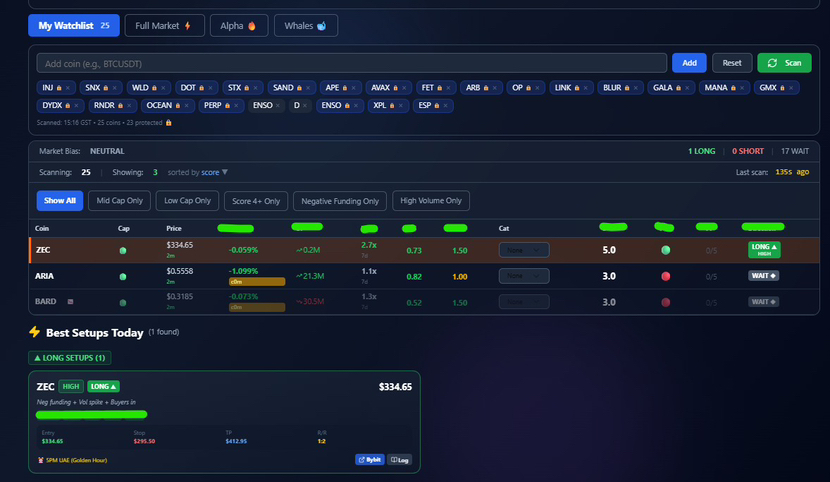The width and height of the screenshot is (830, 482).
Task: Remove GALA chip with × icon
Action: (x=687, y=88)
